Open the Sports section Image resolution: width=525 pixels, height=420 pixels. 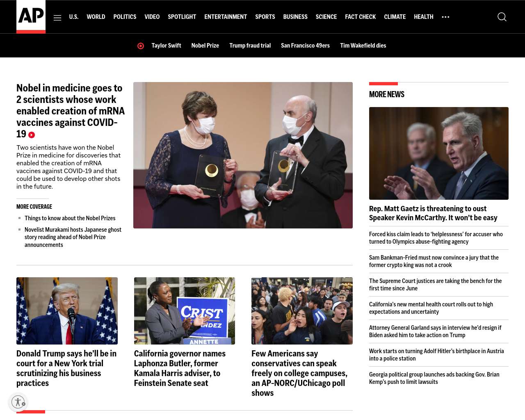pos(265,17)
